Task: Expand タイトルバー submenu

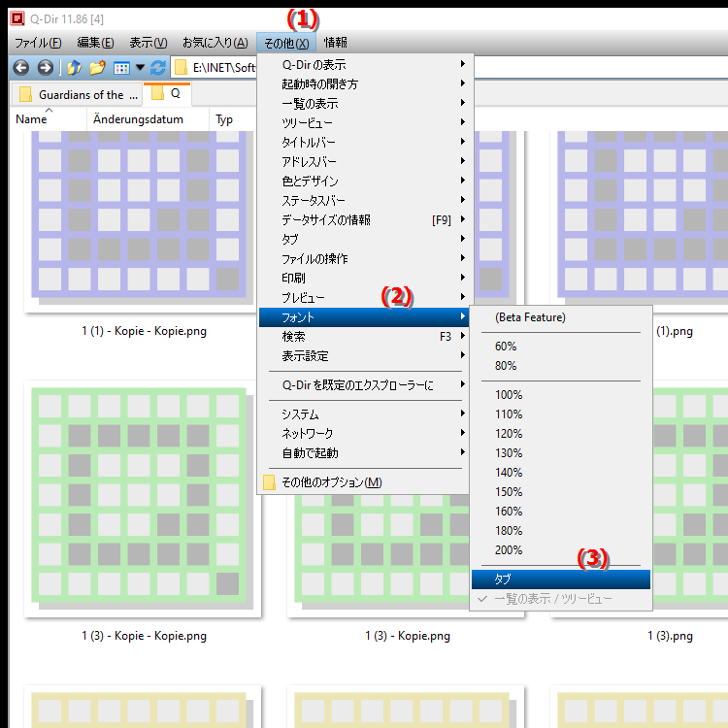Action: pos(364,142)
